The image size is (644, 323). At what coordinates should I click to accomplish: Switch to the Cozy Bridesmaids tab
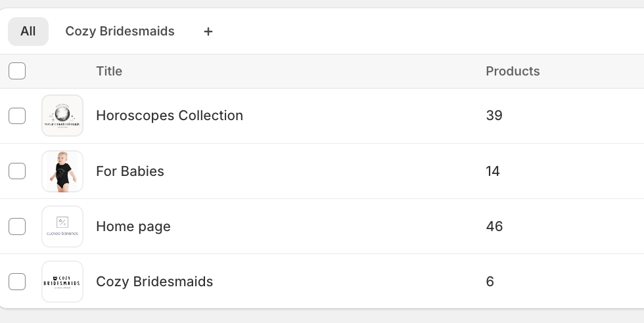coord(120,32)
